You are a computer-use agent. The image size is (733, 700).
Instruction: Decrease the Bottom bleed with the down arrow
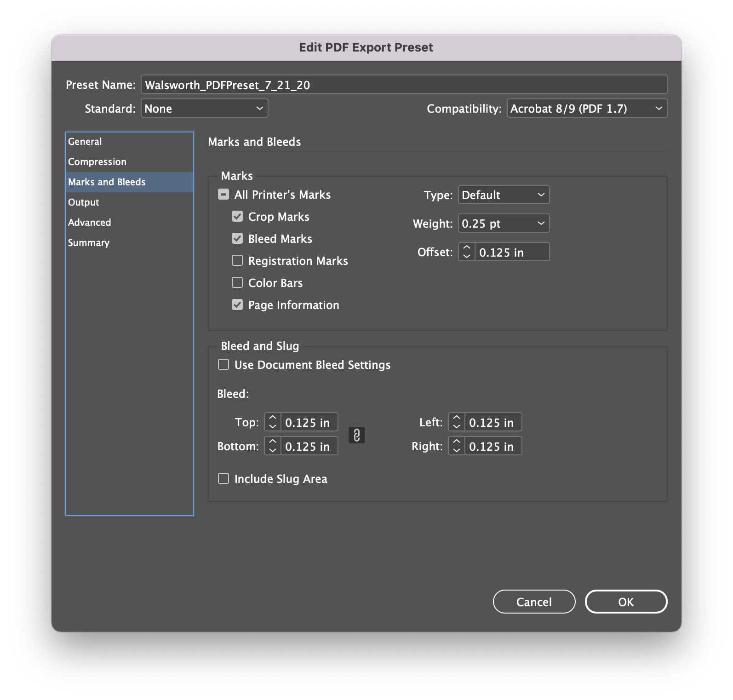(x=273, y=450)
